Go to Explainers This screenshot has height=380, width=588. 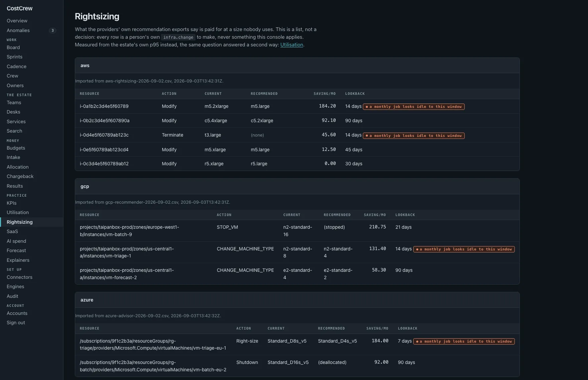point(18,260)
